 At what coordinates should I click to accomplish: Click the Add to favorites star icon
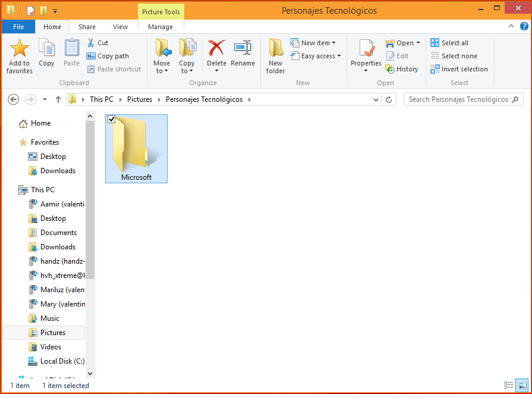[19, 49]
